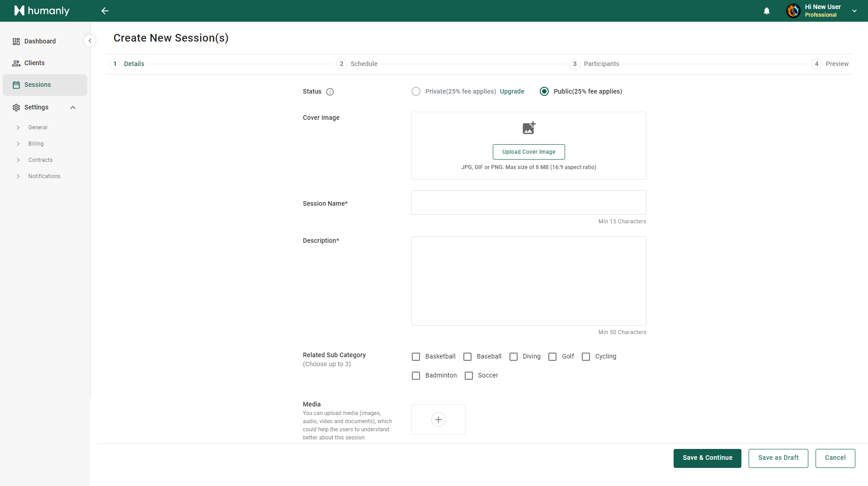Open the notifications bell
Image resolution: width=868 pixels, height=486 pixels.
tap(767, 11)
